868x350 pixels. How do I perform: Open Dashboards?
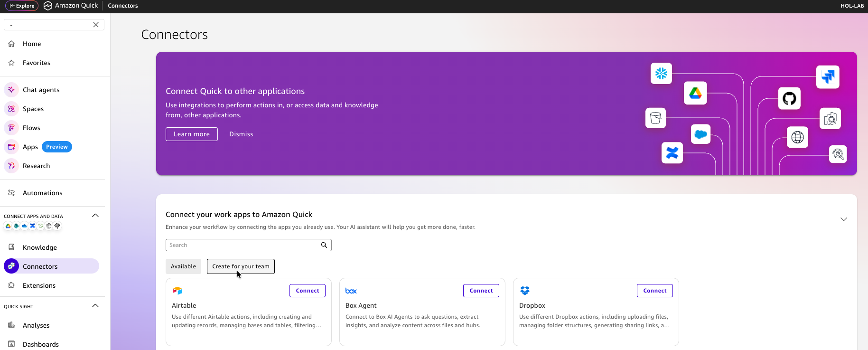point(41,344)
